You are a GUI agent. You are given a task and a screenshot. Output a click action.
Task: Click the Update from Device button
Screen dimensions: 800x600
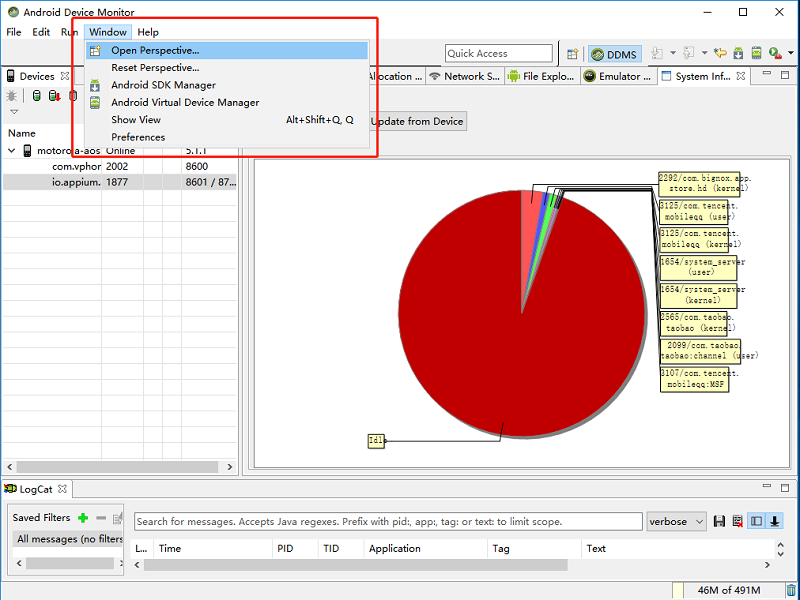pyautogui.click(x=417, y=121)
